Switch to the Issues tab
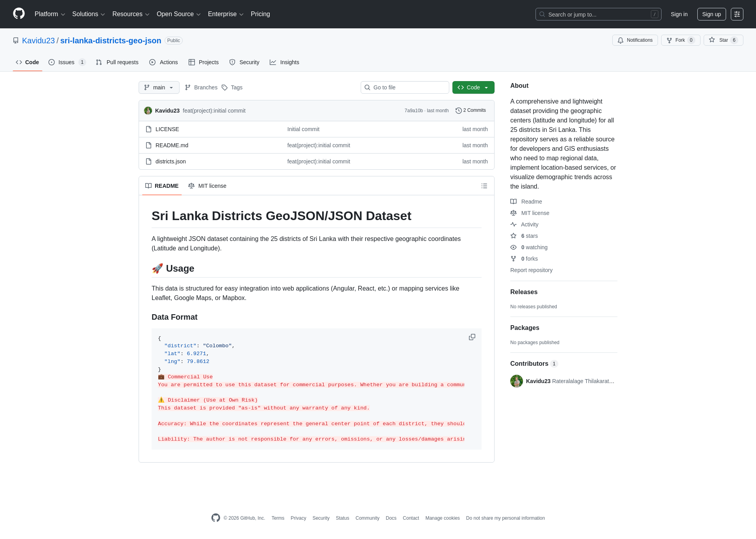 (67, 62)
